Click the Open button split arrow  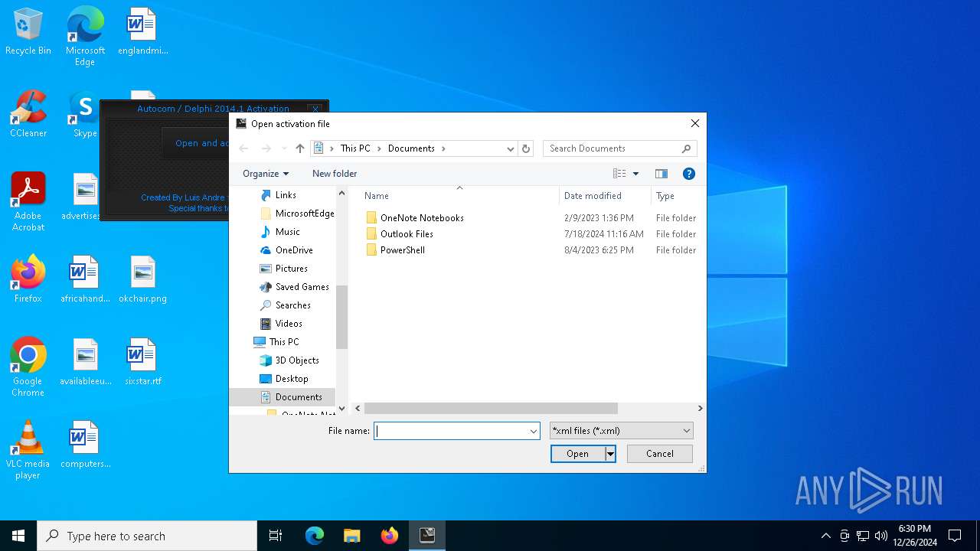coord(610,454)
